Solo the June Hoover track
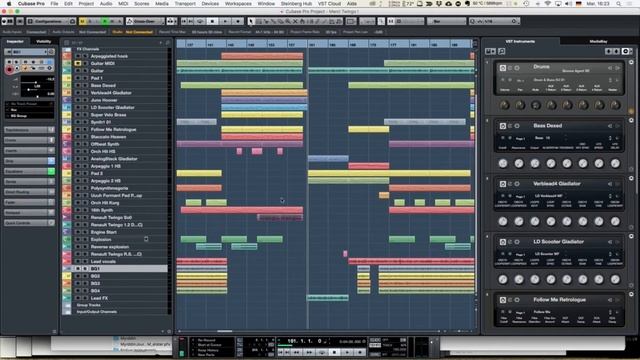This screenshot has height=360, width=640. (x=85, y=100)
